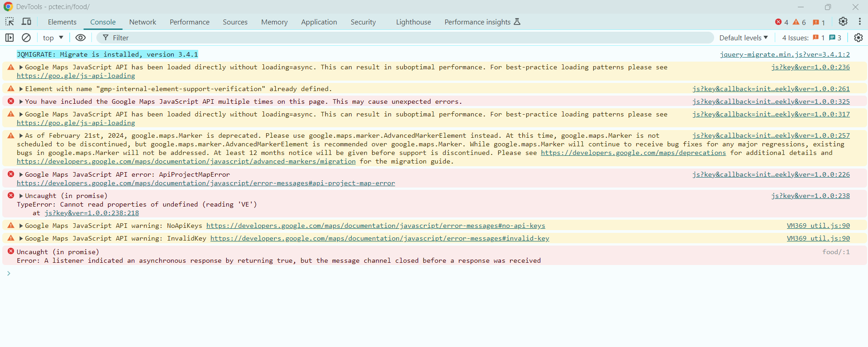
Task: Open source link js?key&ver=1.0.0:238 at right
Action: [811, 196]
